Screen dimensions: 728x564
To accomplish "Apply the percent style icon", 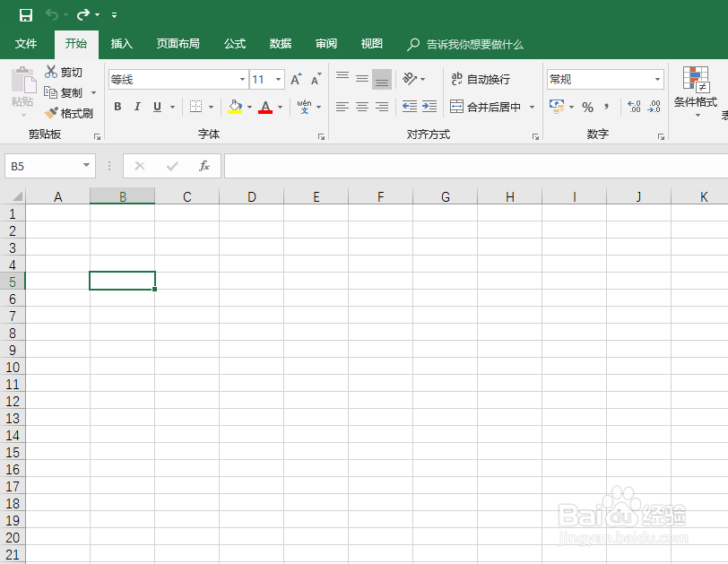I will click(587, 108).
